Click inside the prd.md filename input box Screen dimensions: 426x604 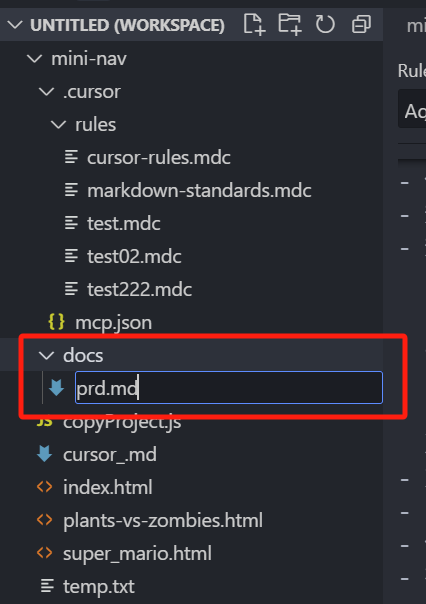coord(229,388)
